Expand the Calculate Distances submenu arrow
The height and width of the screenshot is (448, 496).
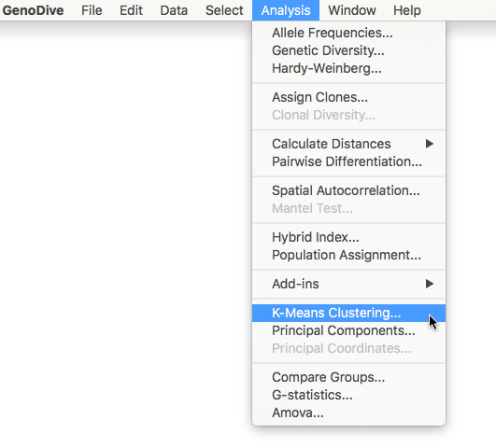click(x=430, y=144)
